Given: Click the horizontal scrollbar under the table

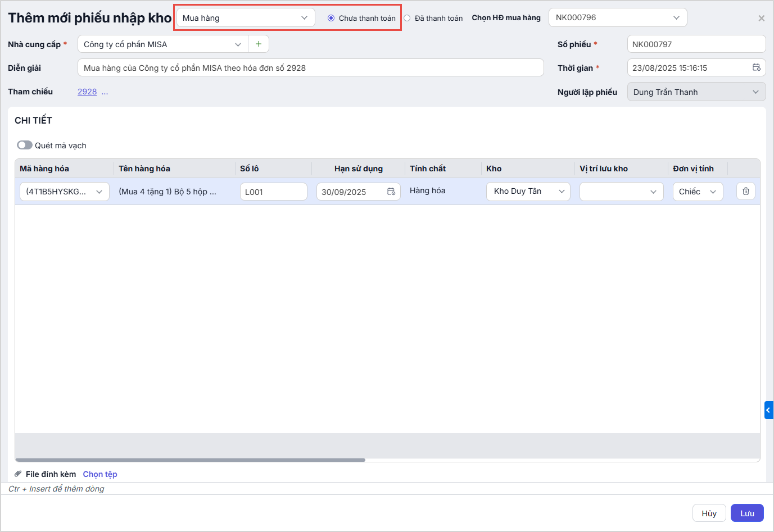Looking at the screenshot, I should 191,460.
